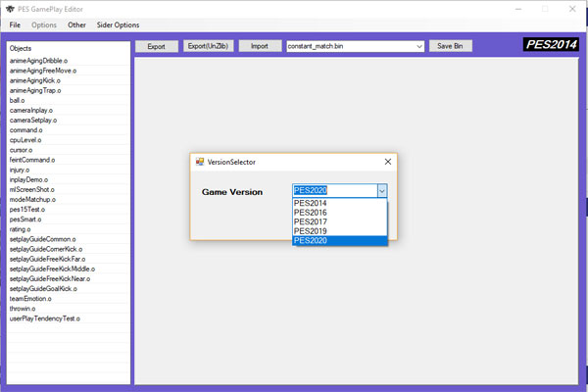The height and width of the screenshot is (392, 588).
Task: Open the Other menu
Action: [x=76, y=25]
